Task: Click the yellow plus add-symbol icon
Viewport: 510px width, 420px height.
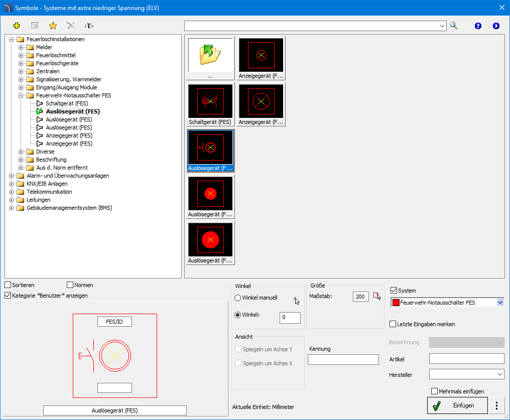Action: pyautogui.click(x=17, y=26)
